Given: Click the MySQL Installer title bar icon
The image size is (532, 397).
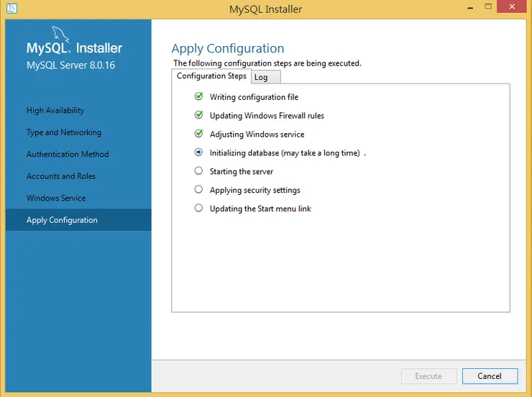Looking at the screenshot, I should click(12, 9).
